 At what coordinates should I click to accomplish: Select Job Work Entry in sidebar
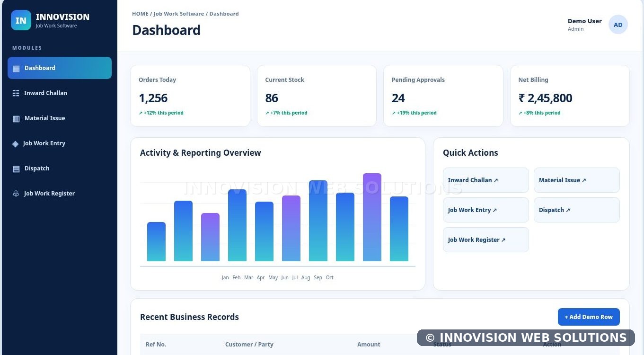click(60, 143)
